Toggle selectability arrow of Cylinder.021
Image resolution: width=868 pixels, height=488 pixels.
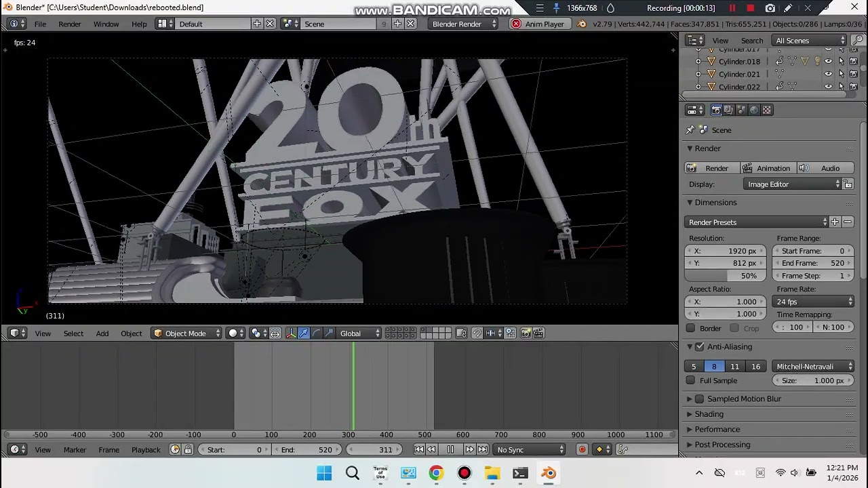841,74
